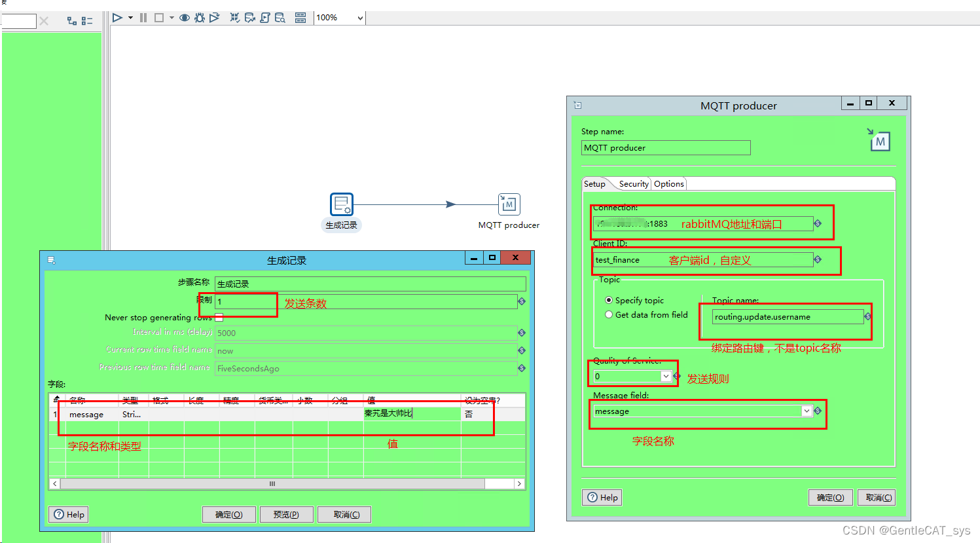980x543 pixels.
Task: Toggle the Never stop generating rows checkbox
Action: coord(219,318)
